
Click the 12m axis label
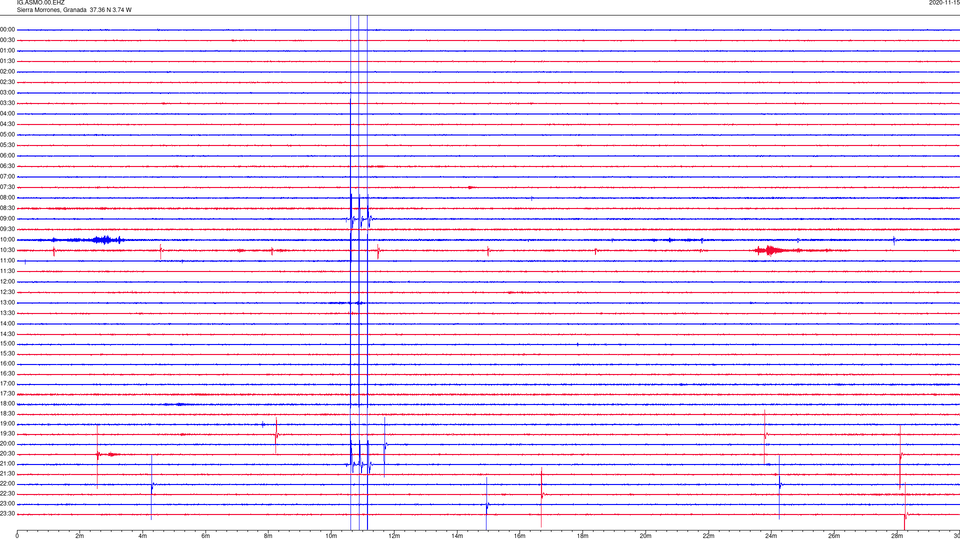tap(394, 536)
